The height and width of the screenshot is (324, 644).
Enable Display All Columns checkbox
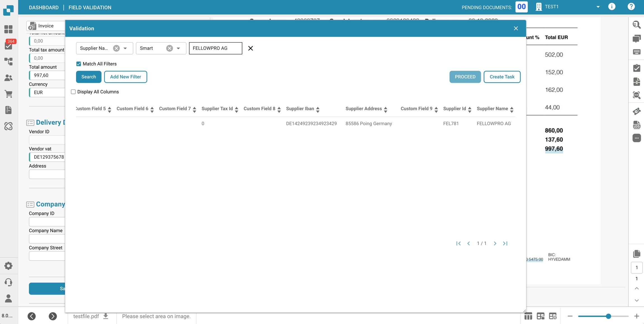[x=73, y=92]
